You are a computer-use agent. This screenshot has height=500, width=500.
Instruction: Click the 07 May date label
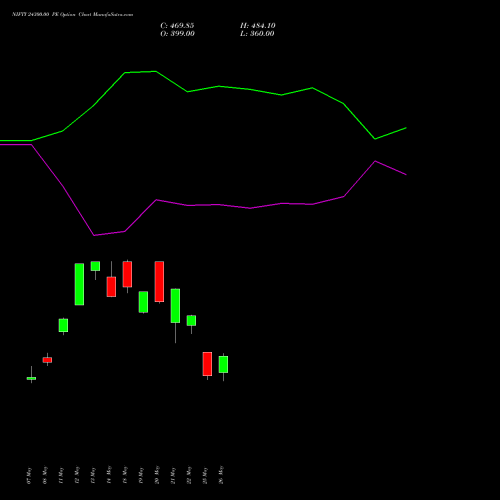[x=29, y=475]
